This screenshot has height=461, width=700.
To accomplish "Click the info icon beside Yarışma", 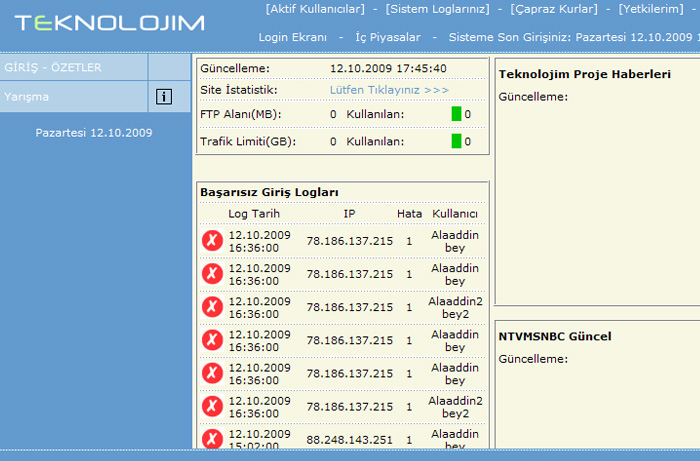I will tap(163, 97).
